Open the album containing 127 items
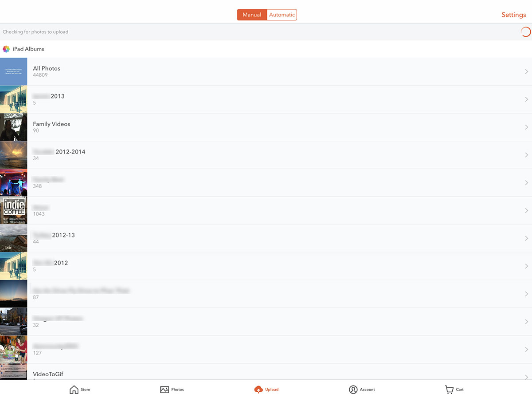532x398 pixels. pos(266,350)
